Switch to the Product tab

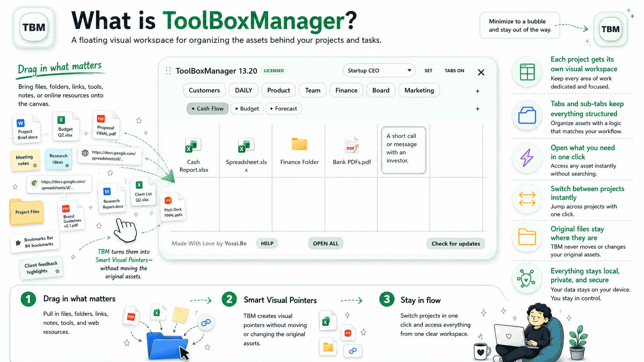(278, 90)
